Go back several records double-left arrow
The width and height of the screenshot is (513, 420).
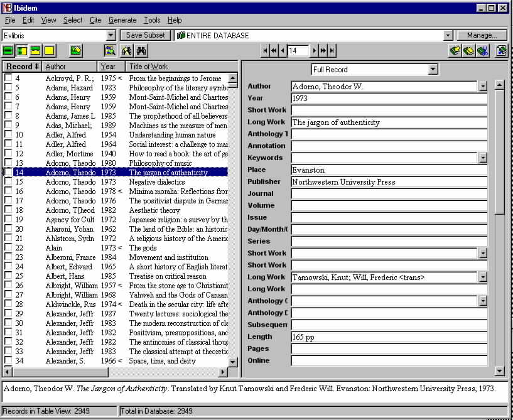point(274,51)
